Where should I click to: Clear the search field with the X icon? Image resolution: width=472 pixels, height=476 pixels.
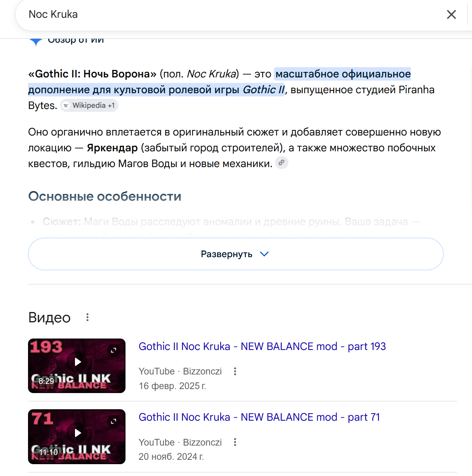pos(451,15)
